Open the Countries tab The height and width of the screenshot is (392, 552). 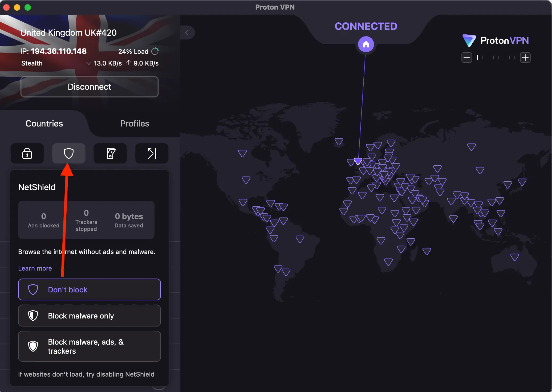tap(44, 123)
